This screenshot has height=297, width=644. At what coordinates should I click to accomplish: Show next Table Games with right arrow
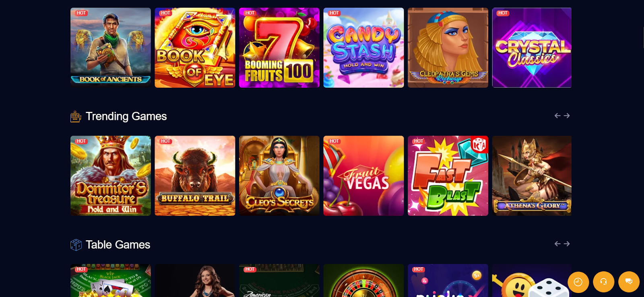pyautogui.click(x=567, y=244)
